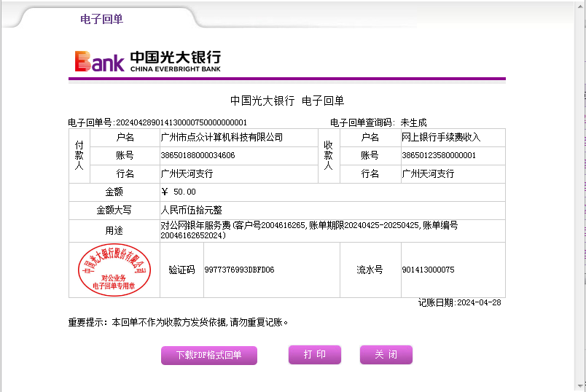Click serial number 901413000075
Screen dimensions: 586x392
point(428,270)
